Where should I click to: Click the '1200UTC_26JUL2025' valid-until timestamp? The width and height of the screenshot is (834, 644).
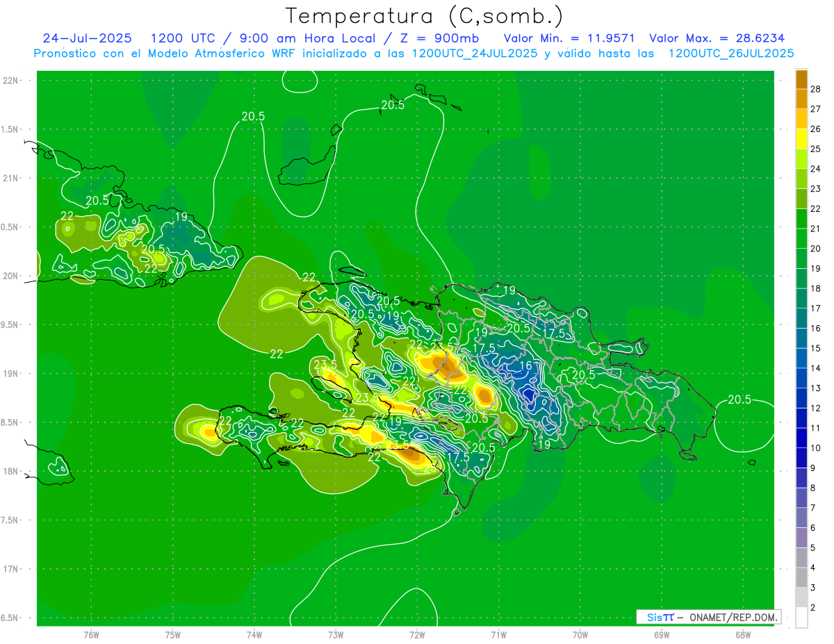pyautogui.click(x=731, y=53)
